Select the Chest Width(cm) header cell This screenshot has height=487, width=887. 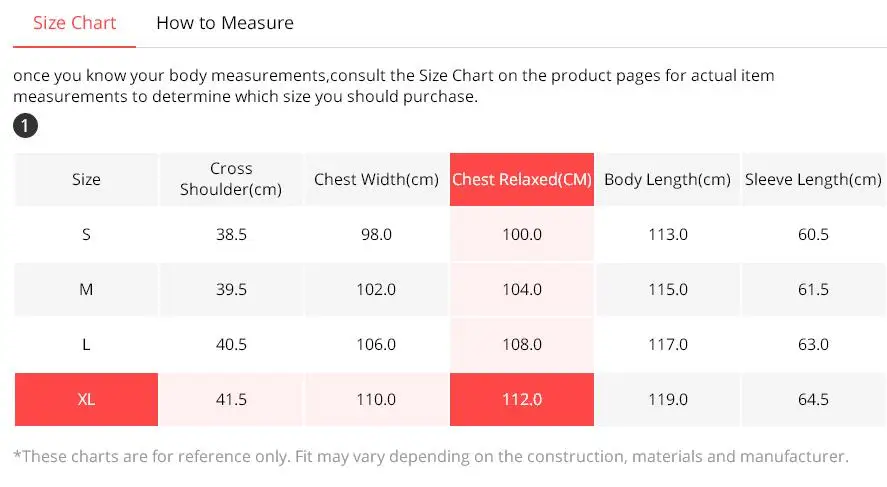tap(376, 180)
